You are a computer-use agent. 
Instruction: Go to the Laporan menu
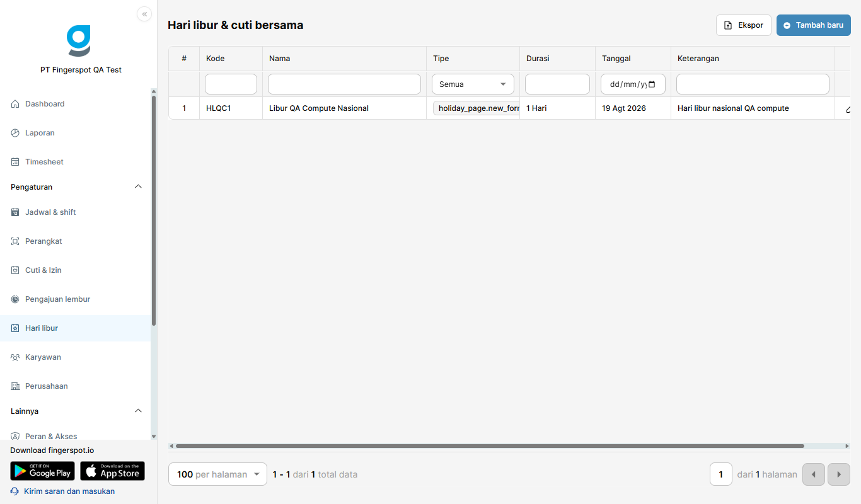(76, 133)
